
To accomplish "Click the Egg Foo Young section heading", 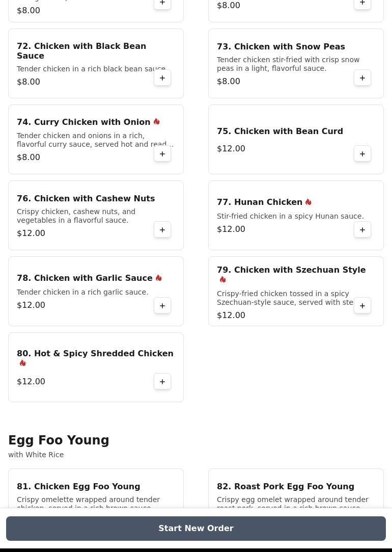I will coord(59,440).
